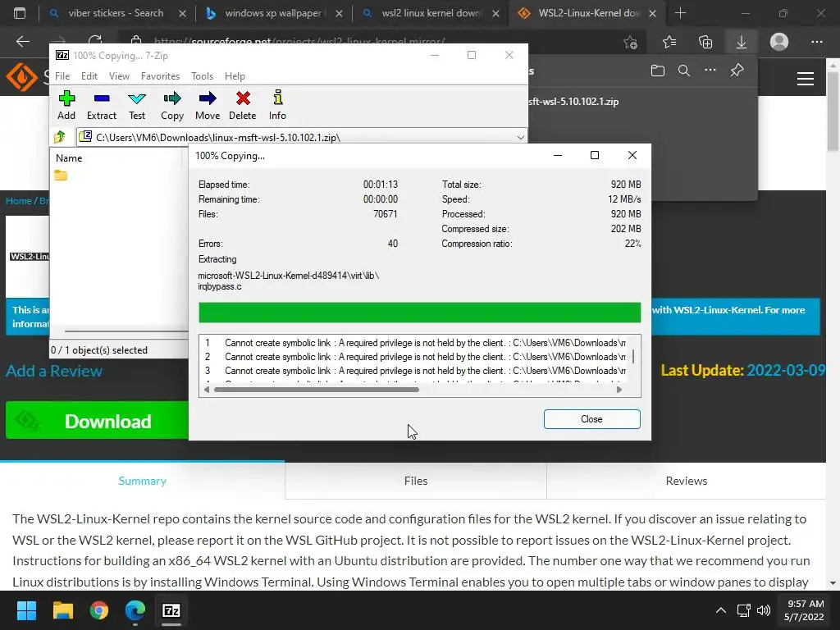Switch to viber stickers Search tab
Image resolution: width=840 pixels, height=630 pixels.
(115, 13)
